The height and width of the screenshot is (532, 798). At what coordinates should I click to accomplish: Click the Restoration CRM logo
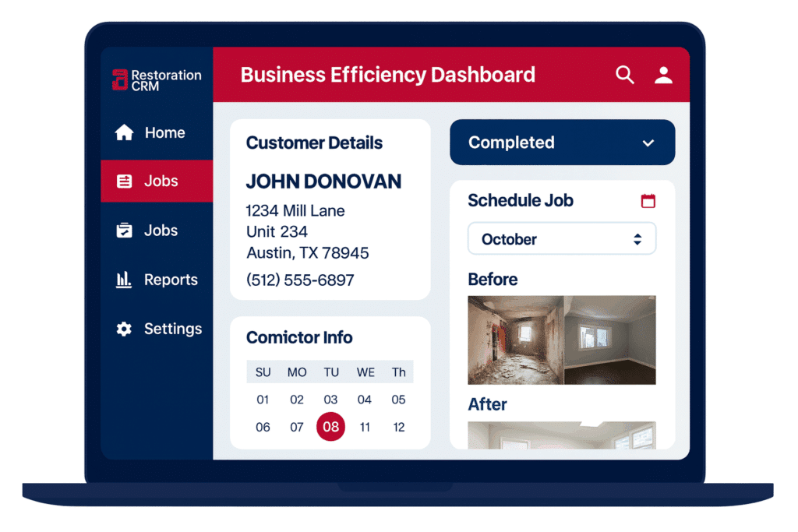(x=156, y=80)
